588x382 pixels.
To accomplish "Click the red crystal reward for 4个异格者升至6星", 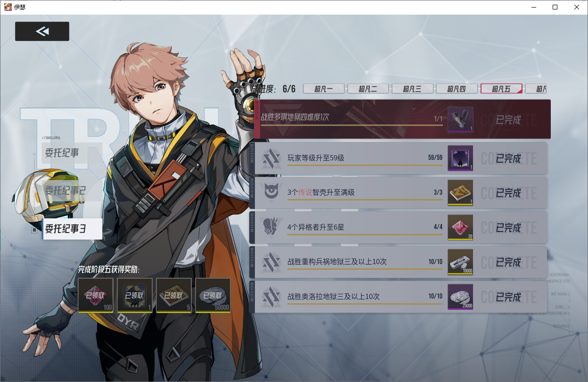I will pyautogui.click(x=460, y=227).
